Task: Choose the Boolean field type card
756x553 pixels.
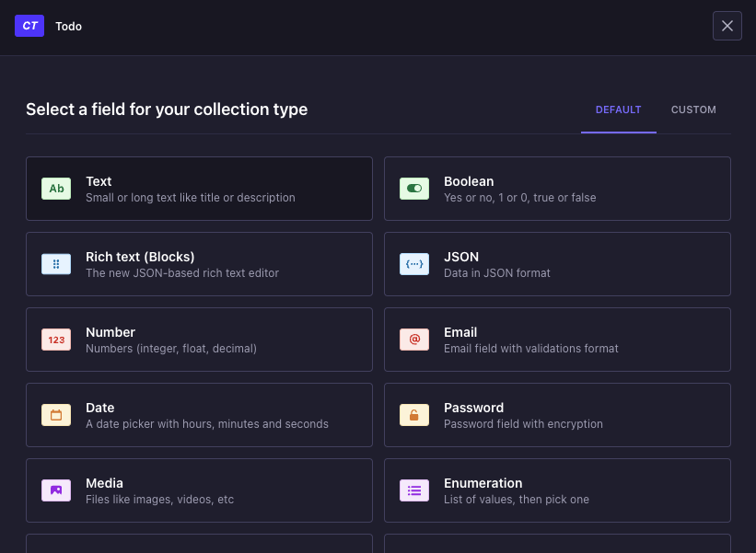Action: click(x=557, y=189)
